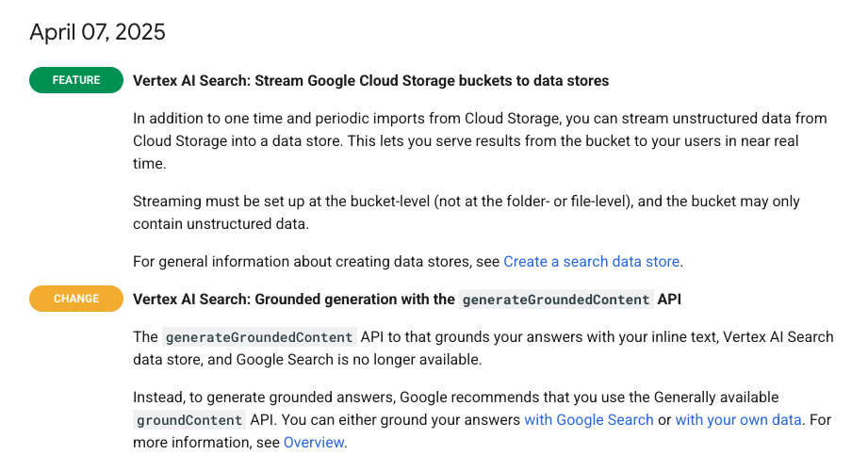This screenshot has height=471, width=868.
Task: Click the text more information, see
Action: (x=206, y=442)
